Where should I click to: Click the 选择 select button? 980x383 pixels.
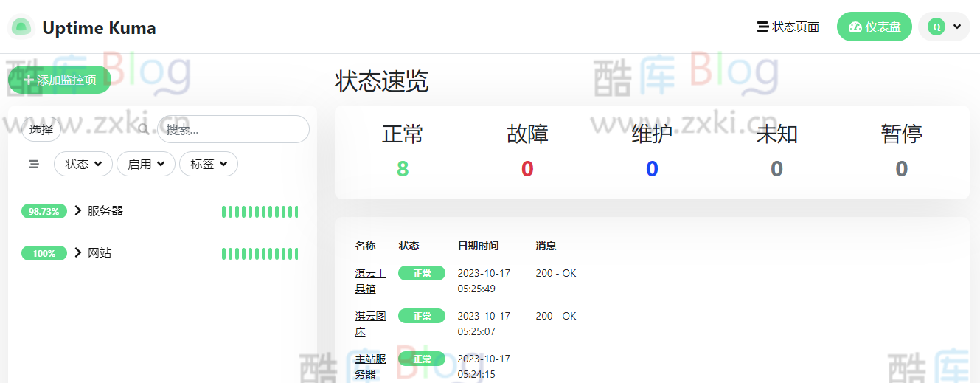(41, 130)
